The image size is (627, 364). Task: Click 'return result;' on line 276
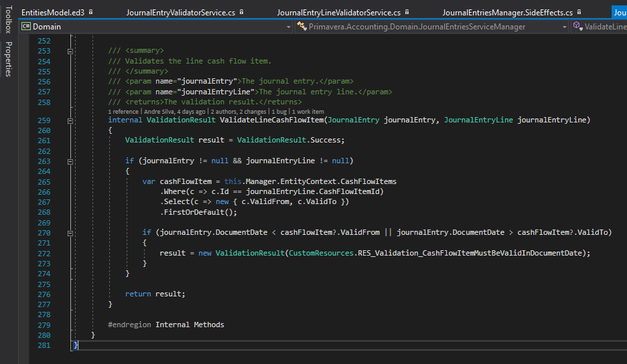pyautogui.click(x=155, y=294)
